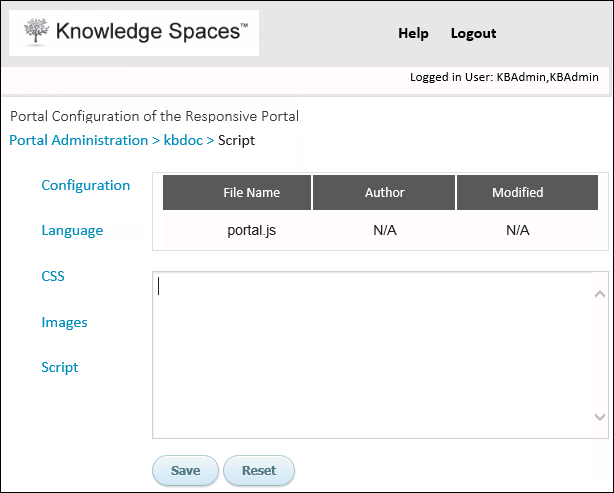The image size is (614, 493).
Task: Select the Configuration menu item
Action: point(85,185)
